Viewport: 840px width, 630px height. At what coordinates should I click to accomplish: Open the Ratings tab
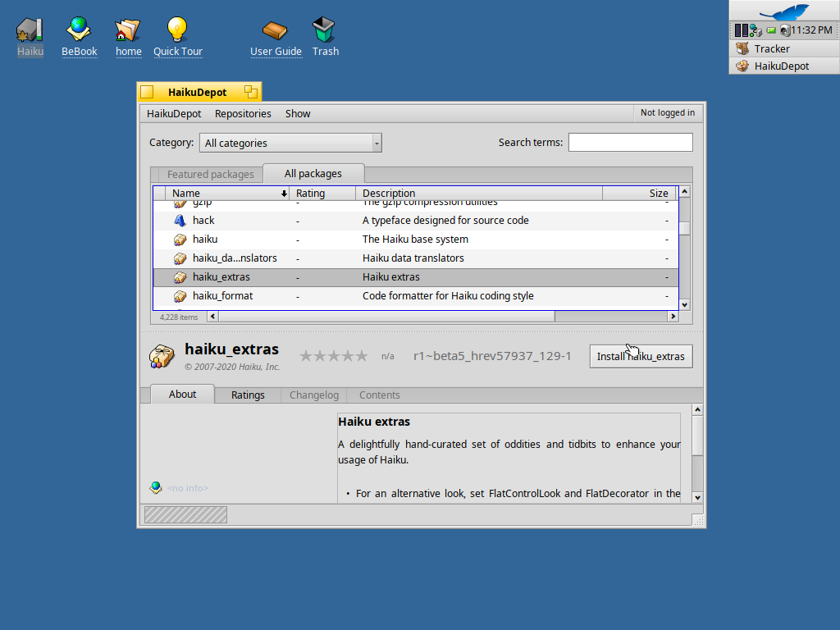pos(248,395)
